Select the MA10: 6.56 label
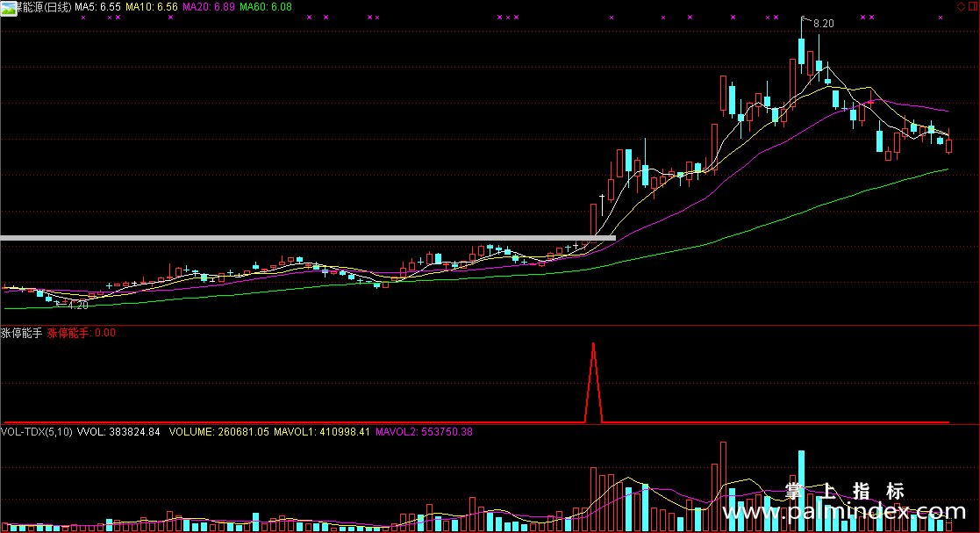 pyautogui.click(x=151, y=7)
